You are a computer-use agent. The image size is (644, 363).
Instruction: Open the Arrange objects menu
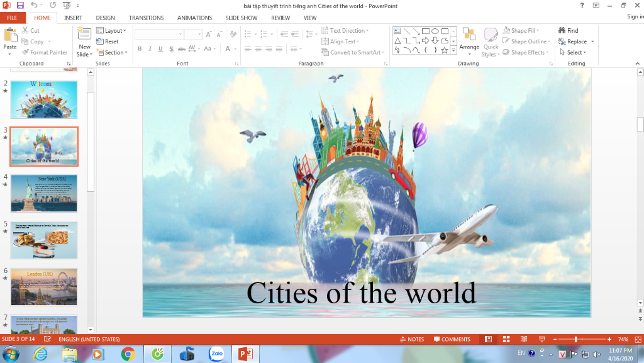(469, 41)
